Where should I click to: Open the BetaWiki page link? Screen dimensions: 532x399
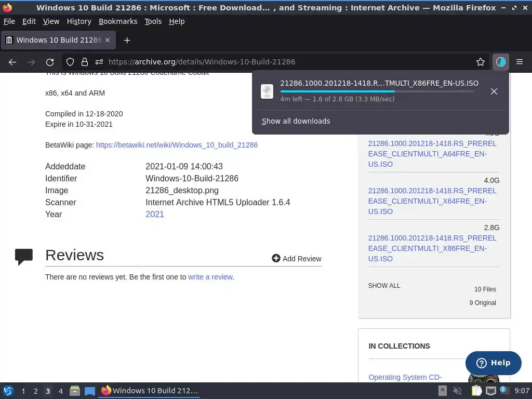coord(177,145)
